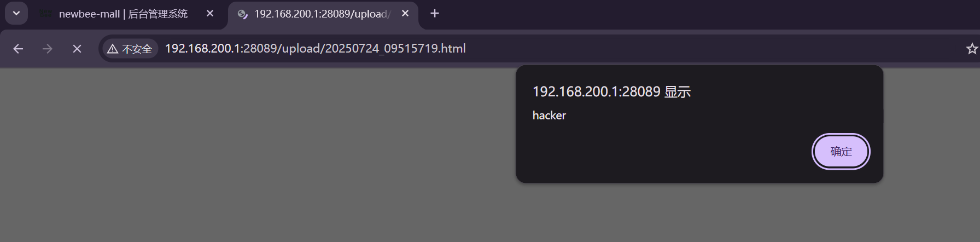Screen dimensions: 980x242
Task: Open a new tab with the plus button
Action: [435, 14]
